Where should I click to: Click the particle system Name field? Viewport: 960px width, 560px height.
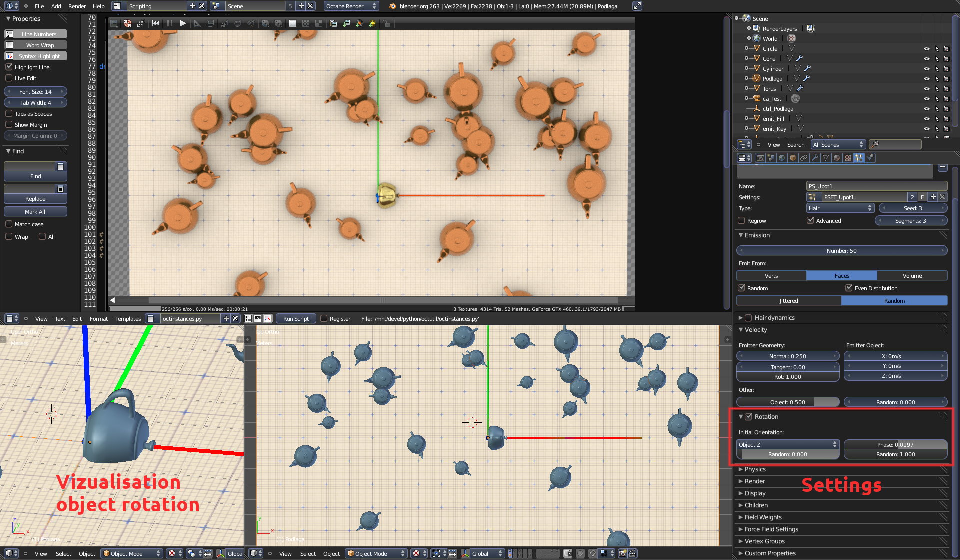point(876,186)
